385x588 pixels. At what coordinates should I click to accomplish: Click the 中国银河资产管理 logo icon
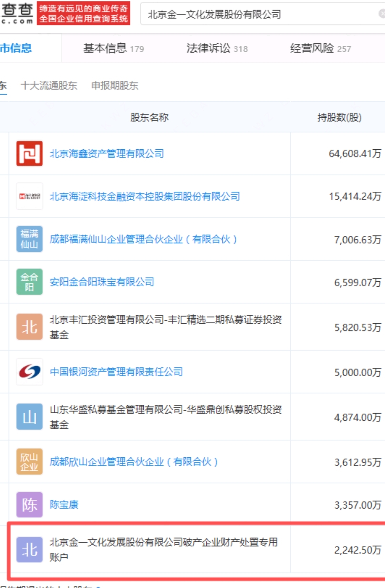coord(29,372)
